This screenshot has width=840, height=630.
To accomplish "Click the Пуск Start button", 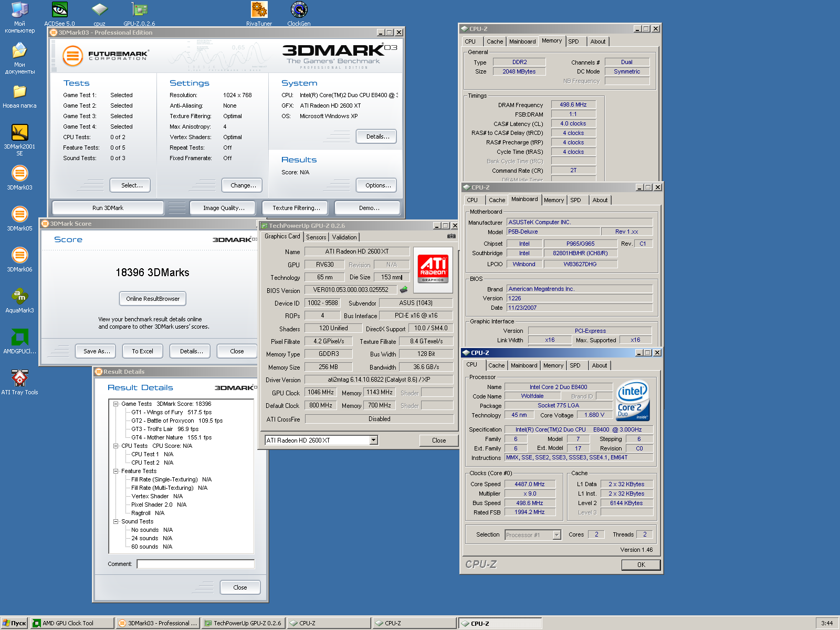I will click(14, 623).
